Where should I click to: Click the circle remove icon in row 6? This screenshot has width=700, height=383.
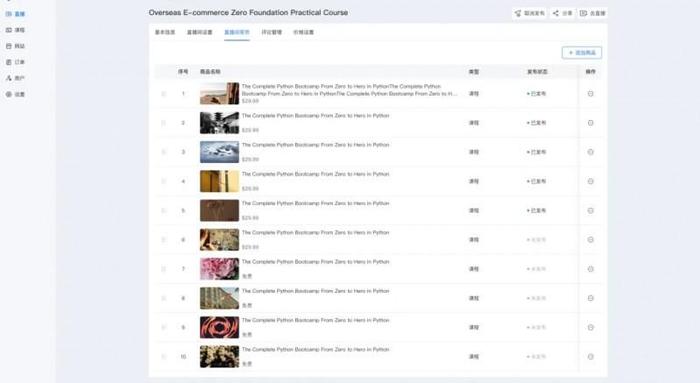coord(590,240)
